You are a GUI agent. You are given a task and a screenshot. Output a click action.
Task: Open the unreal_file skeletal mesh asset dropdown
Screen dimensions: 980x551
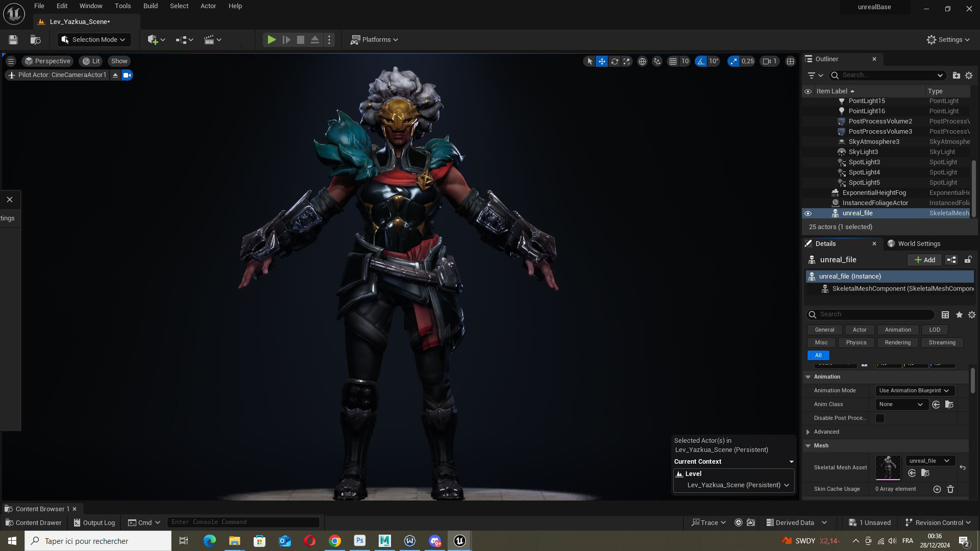coord(929,461)
